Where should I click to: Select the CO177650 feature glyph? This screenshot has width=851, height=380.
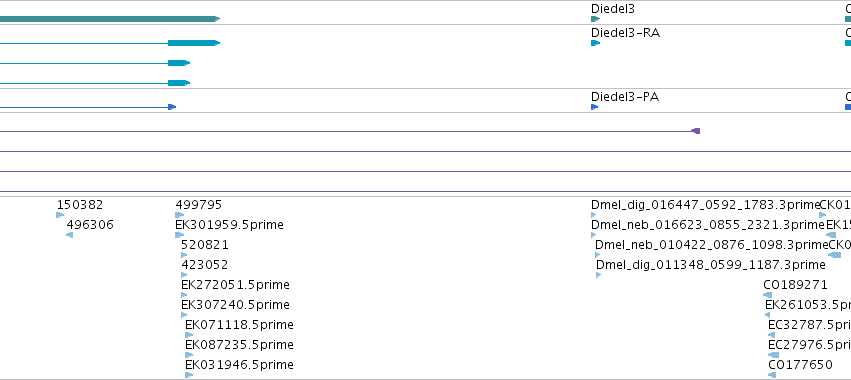(772, 375)
